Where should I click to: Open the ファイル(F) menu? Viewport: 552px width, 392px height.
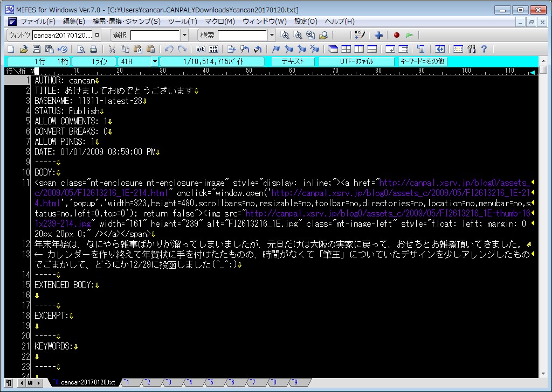pyautogui.click(x=38, y=22)
